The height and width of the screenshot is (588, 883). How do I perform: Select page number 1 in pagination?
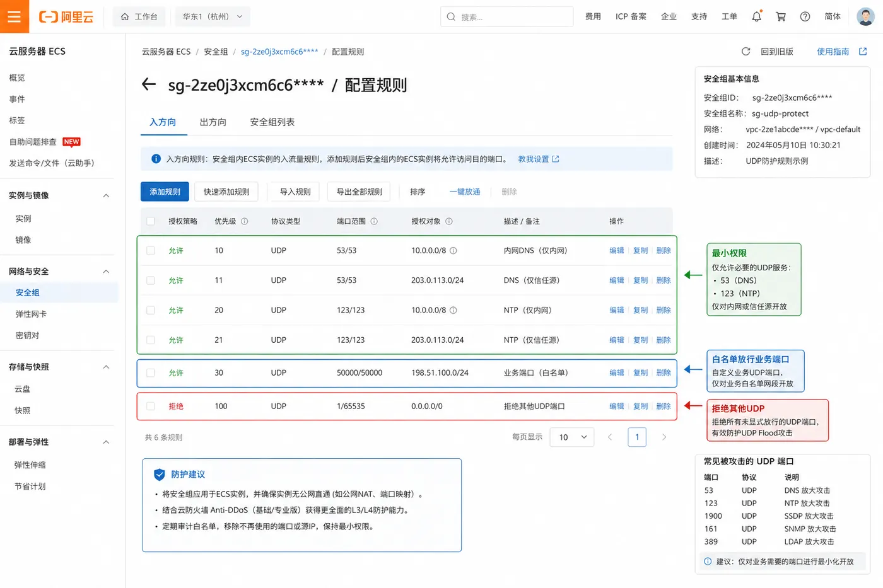(637, 437)
